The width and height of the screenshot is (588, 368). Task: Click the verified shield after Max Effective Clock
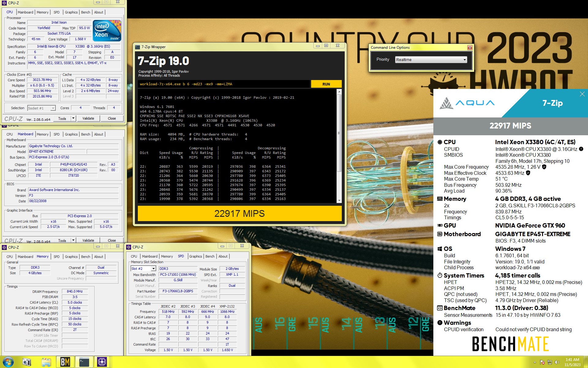pyautogui.click(x=528, y=173)
